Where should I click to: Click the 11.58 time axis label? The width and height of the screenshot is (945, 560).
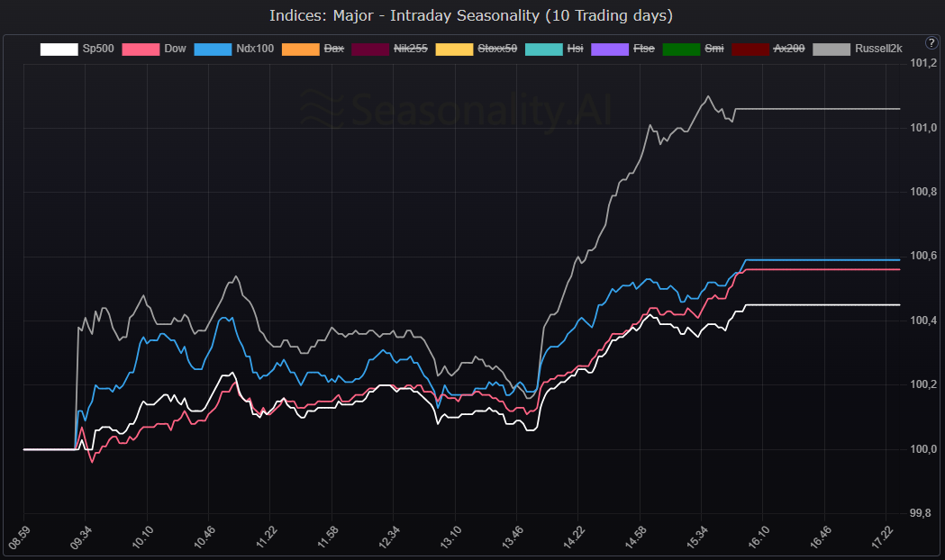point(327,537)
